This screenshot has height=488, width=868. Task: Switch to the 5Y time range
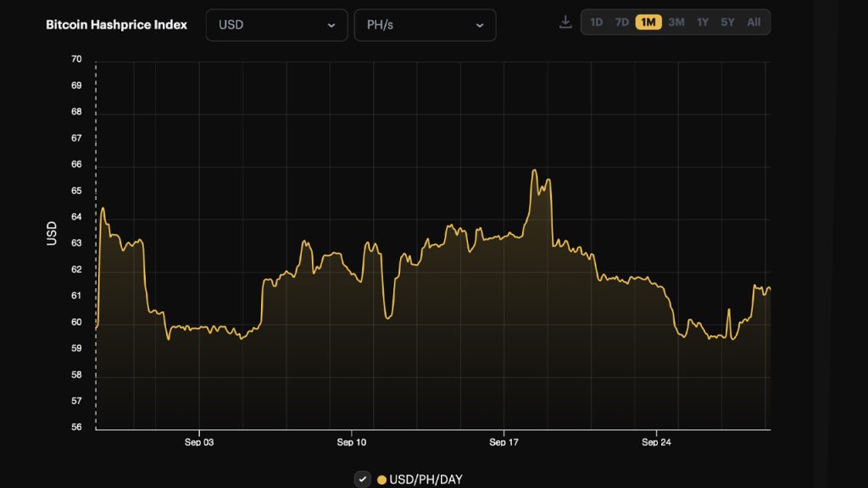click(727, 22)
